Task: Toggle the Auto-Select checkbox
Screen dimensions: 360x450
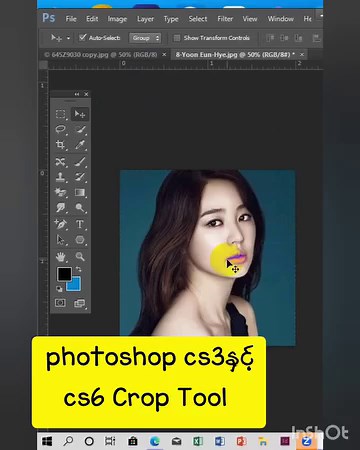Action: [x=83, y=37]
